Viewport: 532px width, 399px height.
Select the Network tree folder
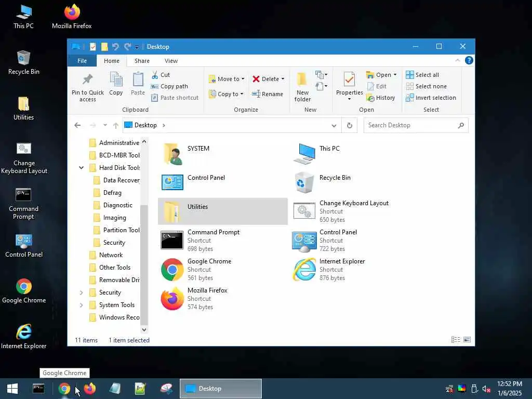pyautogui.click(x=106, y=255)
